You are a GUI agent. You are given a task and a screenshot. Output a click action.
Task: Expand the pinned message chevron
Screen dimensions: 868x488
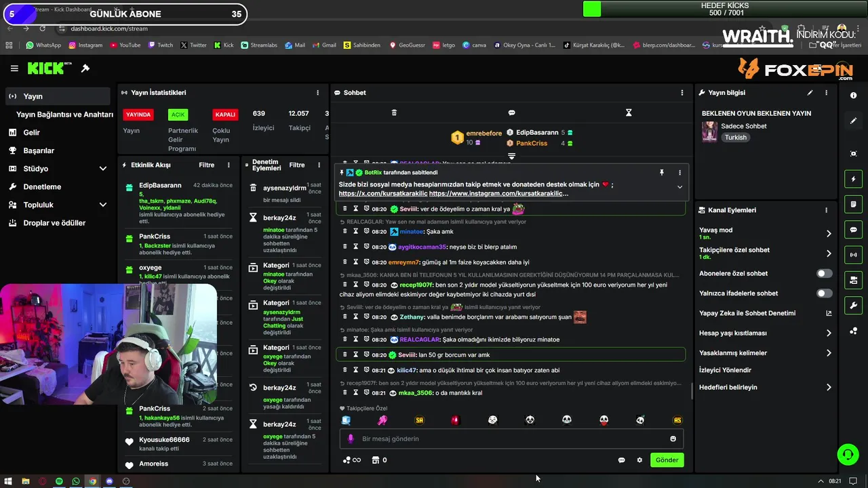(x=679, y=187)
